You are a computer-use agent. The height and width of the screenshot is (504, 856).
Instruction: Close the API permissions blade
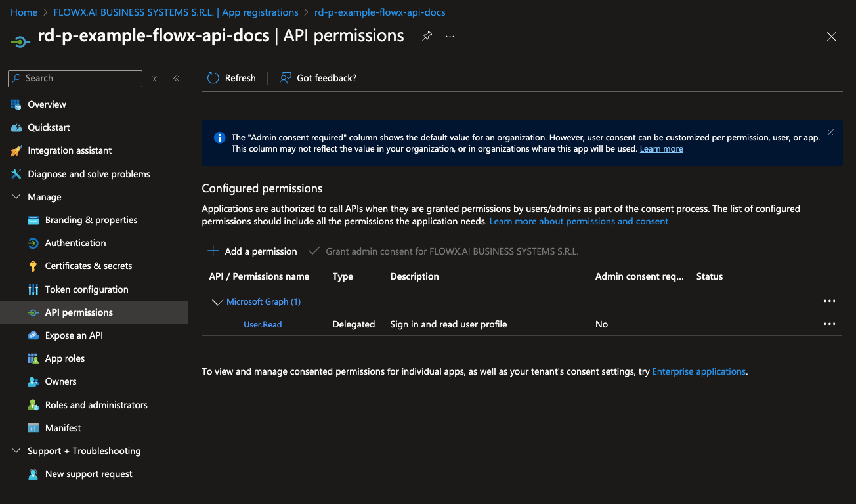coord(831,37)
